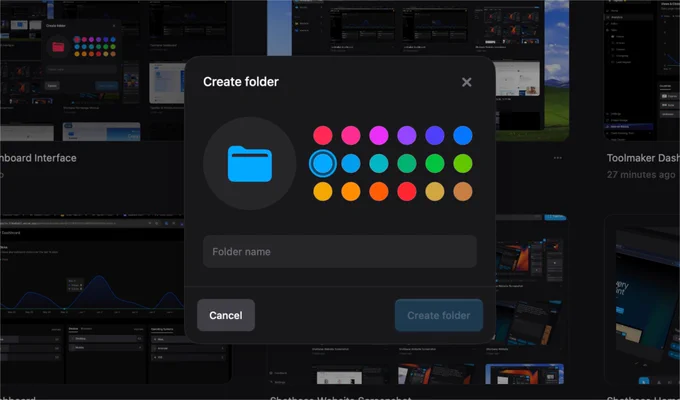This screenshot has height=400, width=680.
Task: Close the Create folder dialog
Action: [x=466, y=82]
